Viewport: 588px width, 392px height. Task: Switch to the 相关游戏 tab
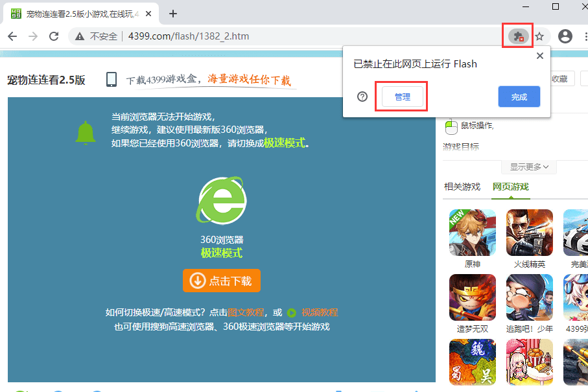pyautogui.click(x=462, y=187)
